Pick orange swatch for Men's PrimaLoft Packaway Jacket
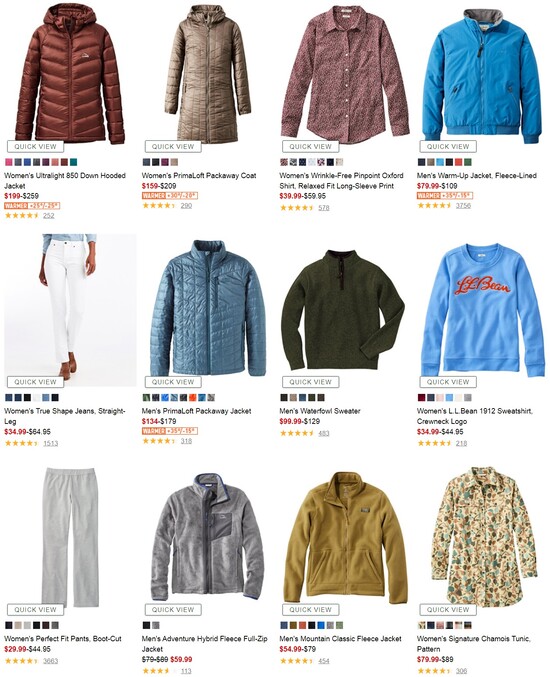 pyautogui.click(x=193, y=398)
